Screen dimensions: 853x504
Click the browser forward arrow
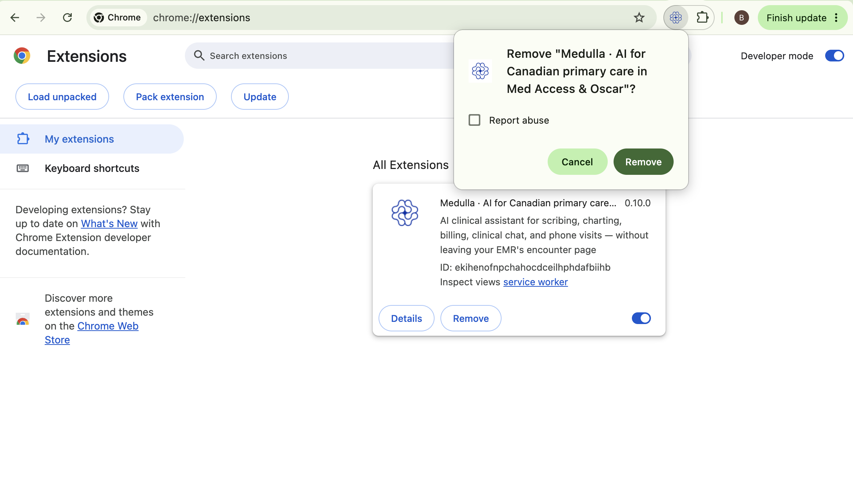pyautogui.click(x=41, y=18)
